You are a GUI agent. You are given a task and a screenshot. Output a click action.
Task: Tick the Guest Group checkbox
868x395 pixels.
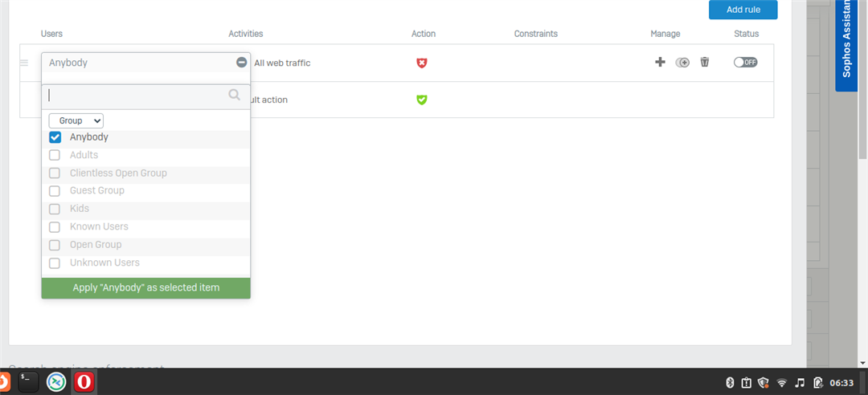coord(55,191)
